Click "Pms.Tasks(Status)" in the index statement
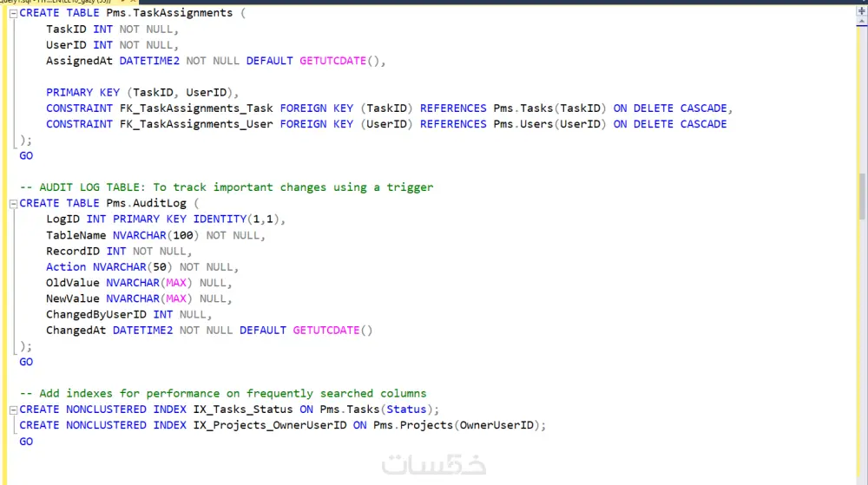This screenshot has height=485, width=868. [377, 410]
